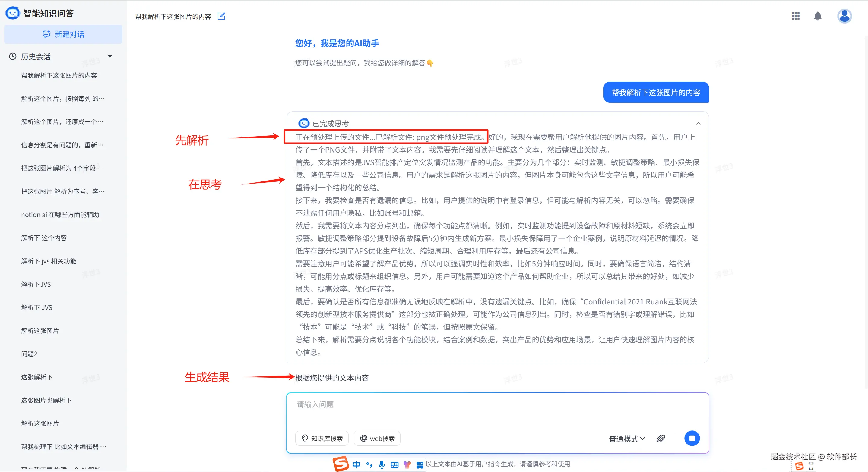Open the user avatar profile
The width and height of the screenshot is (868, 472).
coord(844,16)
